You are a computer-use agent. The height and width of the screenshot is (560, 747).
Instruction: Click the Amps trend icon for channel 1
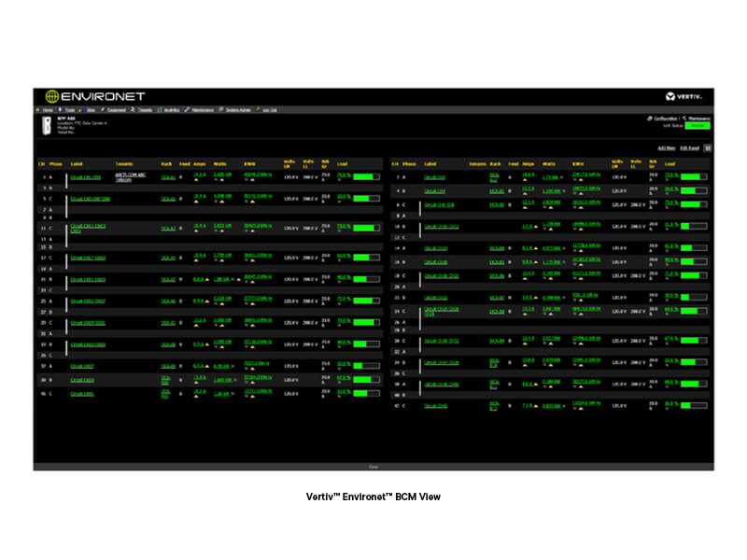click(198, 178)
